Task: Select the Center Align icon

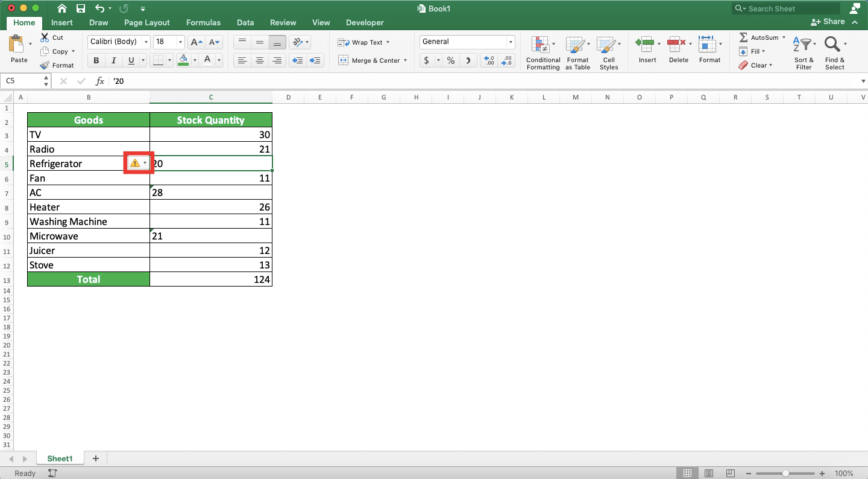Action: [259, 60]
